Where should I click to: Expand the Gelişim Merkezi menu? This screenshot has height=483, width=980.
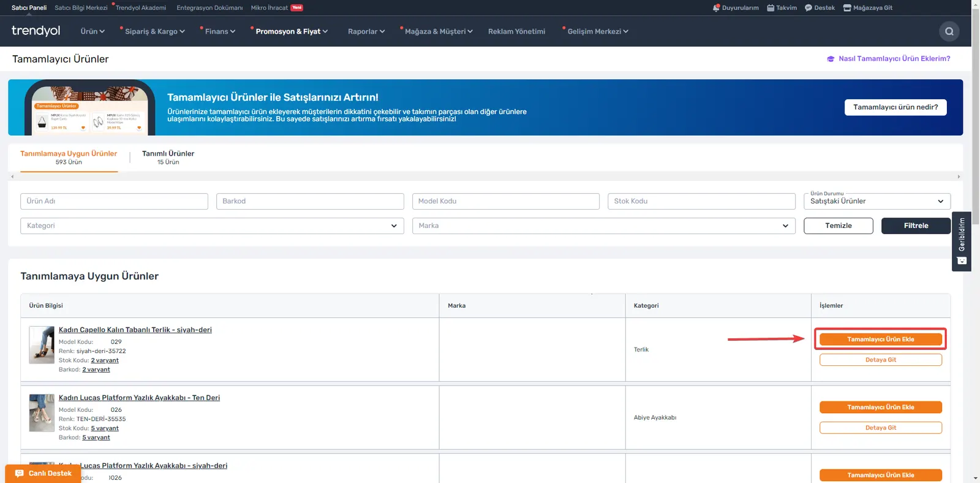[598, 31]
